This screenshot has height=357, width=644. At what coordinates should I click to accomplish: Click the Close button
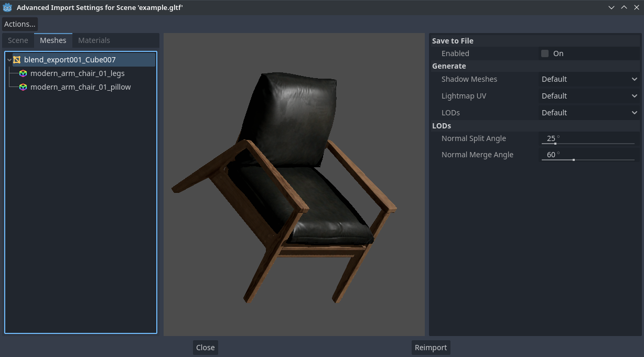tap(205, 347)
